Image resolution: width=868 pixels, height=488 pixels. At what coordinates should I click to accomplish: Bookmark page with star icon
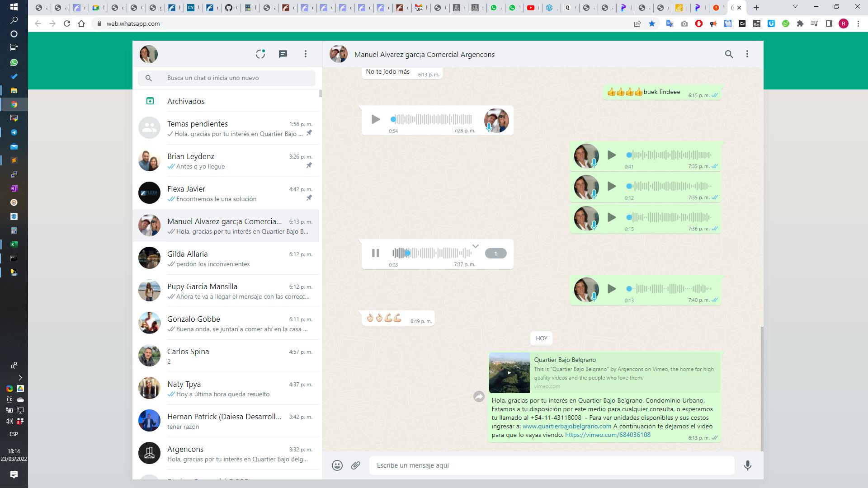pyautogui.click(x=652, y=23)
